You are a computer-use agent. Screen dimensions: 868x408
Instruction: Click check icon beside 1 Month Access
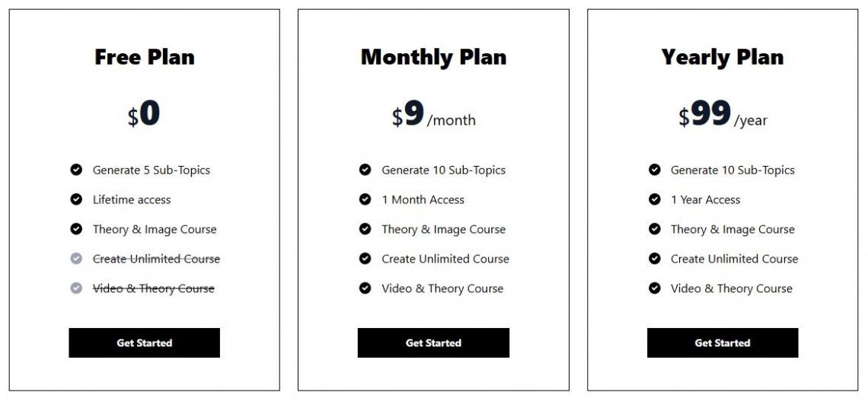click(365, 199)
